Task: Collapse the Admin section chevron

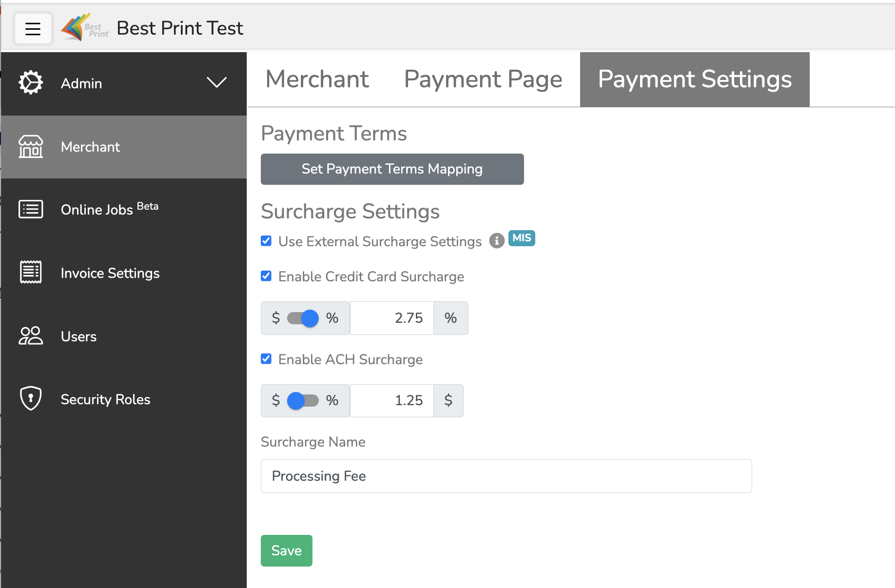Action: [x=216, y=83]
